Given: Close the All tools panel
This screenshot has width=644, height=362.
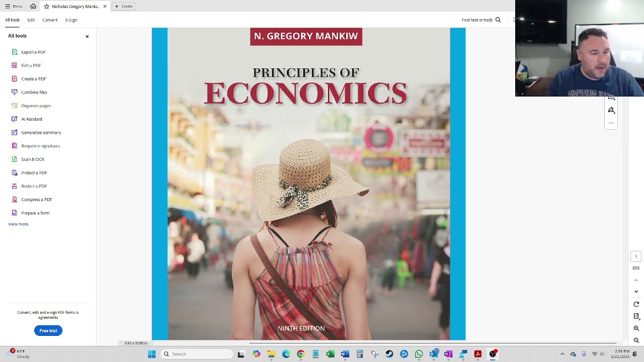Looking at the screenshot, I should pyautogui.click(x=87, y=36).
